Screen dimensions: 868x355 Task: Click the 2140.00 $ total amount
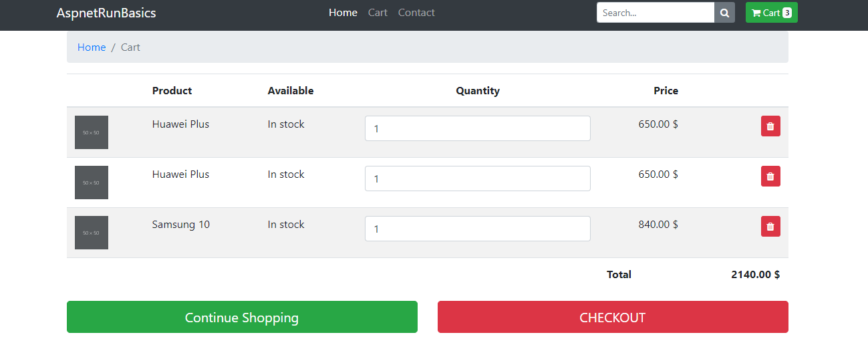(x=756, y=275)
